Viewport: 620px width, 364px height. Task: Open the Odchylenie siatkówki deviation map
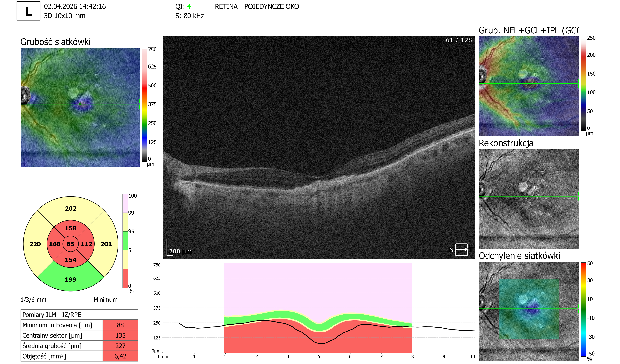coord(529,311)
